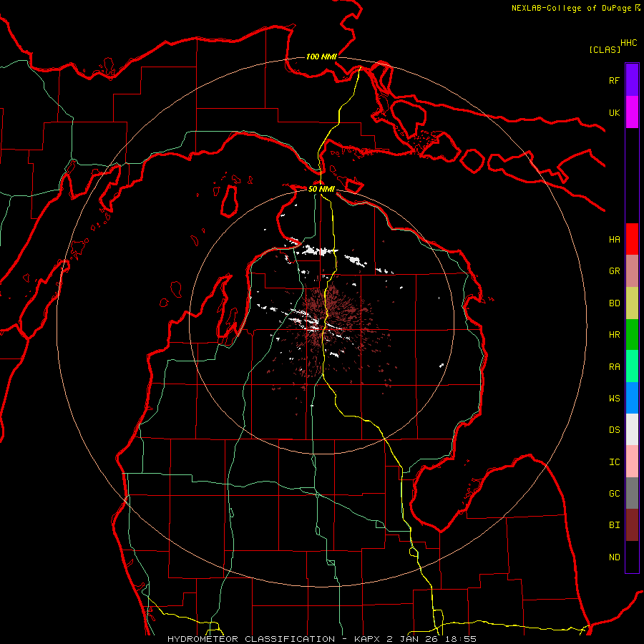Click the mint green RA legend swatch
The height and width of the screenshot is (644, 644).
click(632, 366)
